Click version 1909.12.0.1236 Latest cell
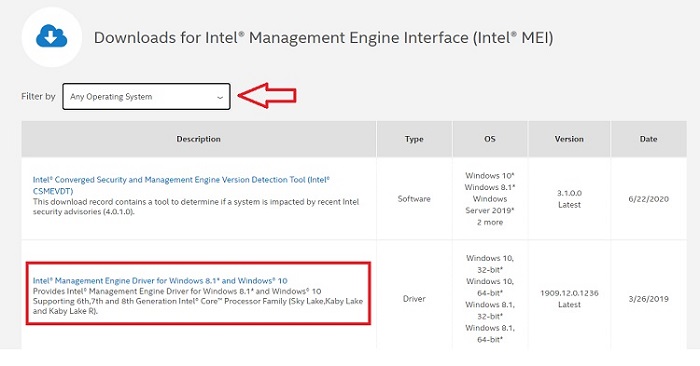This screenshot has width=700, height=366. tap(569, 299)
